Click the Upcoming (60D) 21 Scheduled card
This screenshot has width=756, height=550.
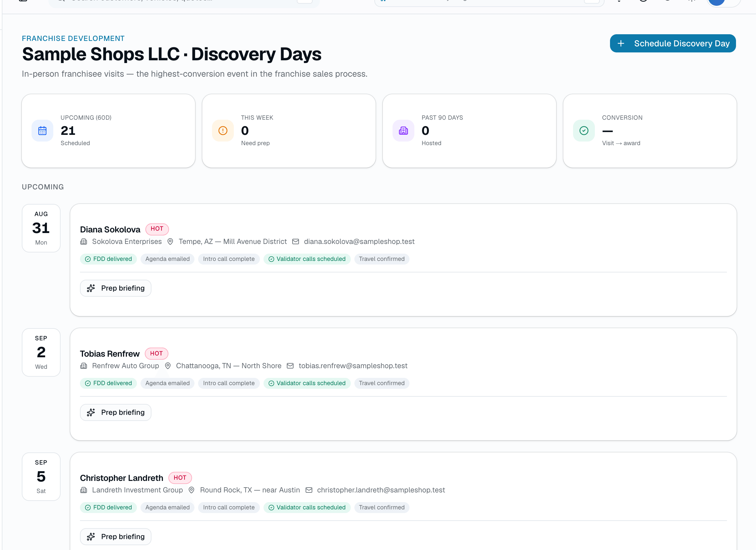[x=108, y=131]
